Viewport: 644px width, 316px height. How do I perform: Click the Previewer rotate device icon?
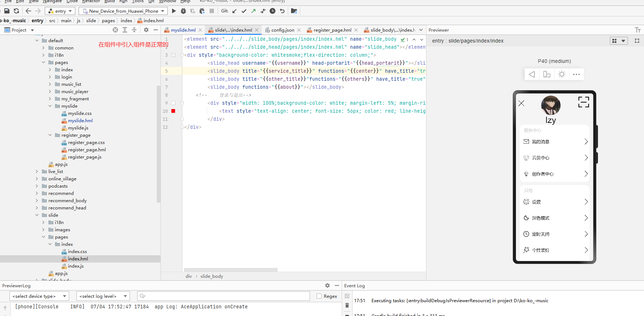point(546,74)
